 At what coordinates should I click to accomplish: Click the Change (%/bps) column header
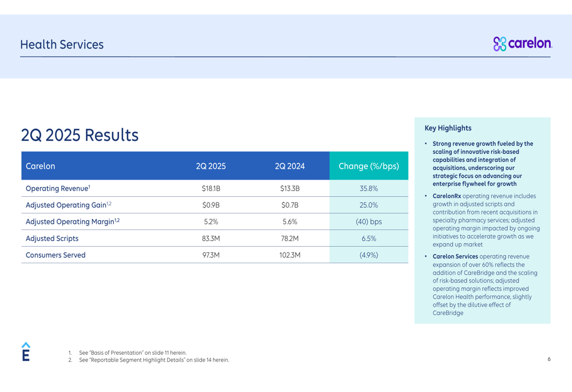[369, 166]
